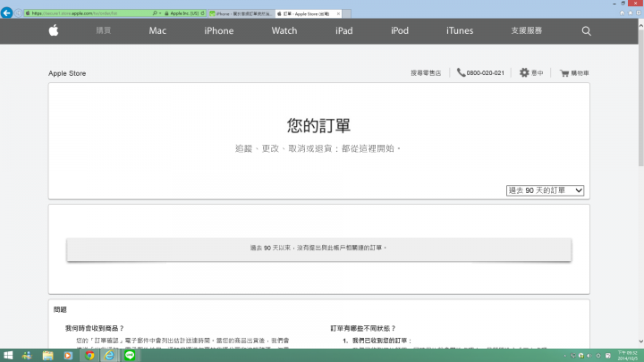This screenshot has height=362, width=644.
Task: Open the 支援服務 menu item
Action: (x=527, y=30)
